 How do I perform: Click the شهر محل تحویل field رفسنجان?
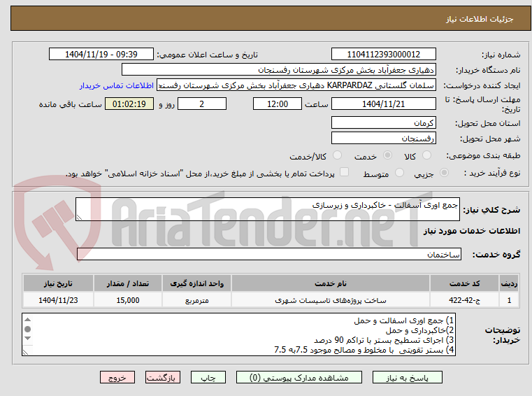point(383,139)
